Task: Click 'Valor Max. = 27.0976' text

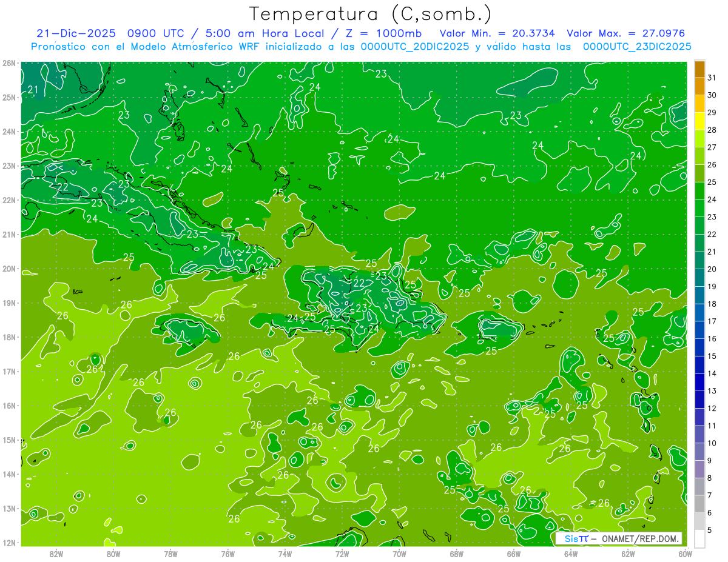Action: [x=627, y=33]
